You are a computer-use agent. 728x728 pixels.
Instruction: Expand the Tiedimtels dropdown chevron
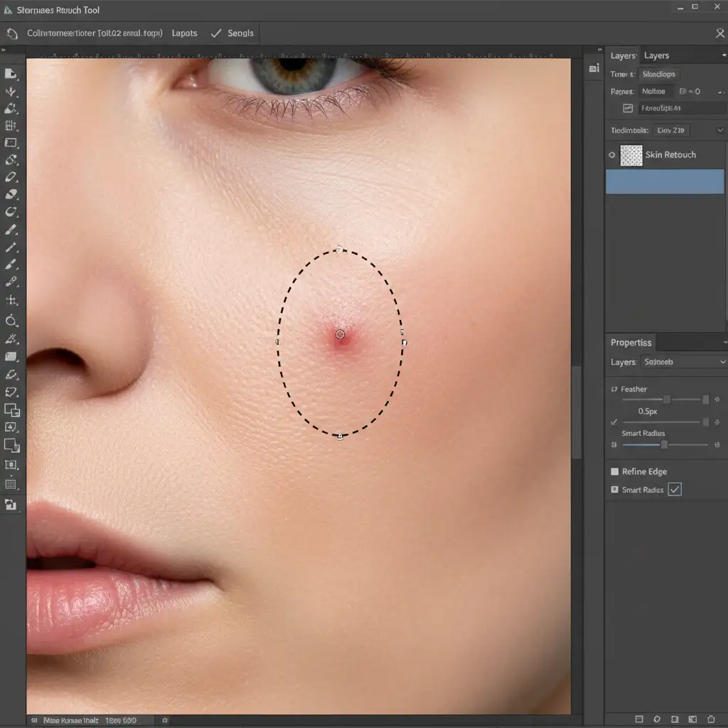pyautogui.click(x=719, y=130)
